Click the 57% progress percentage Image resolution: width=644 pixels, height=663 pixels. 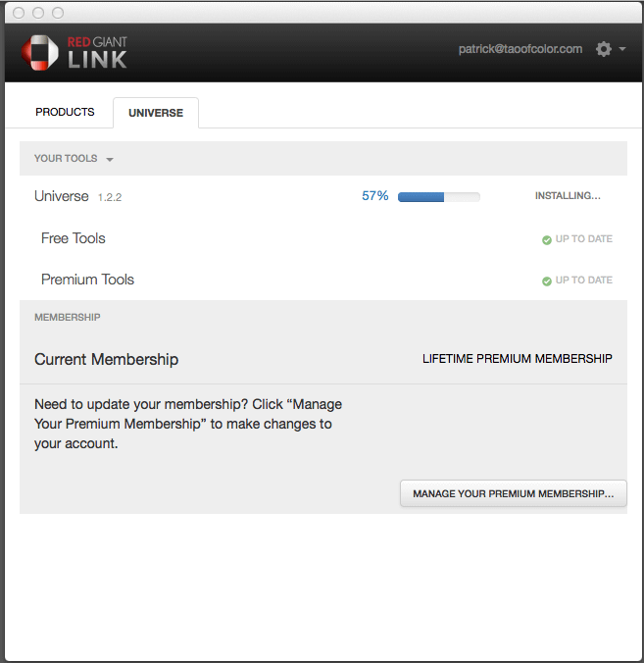pos(375,196)
